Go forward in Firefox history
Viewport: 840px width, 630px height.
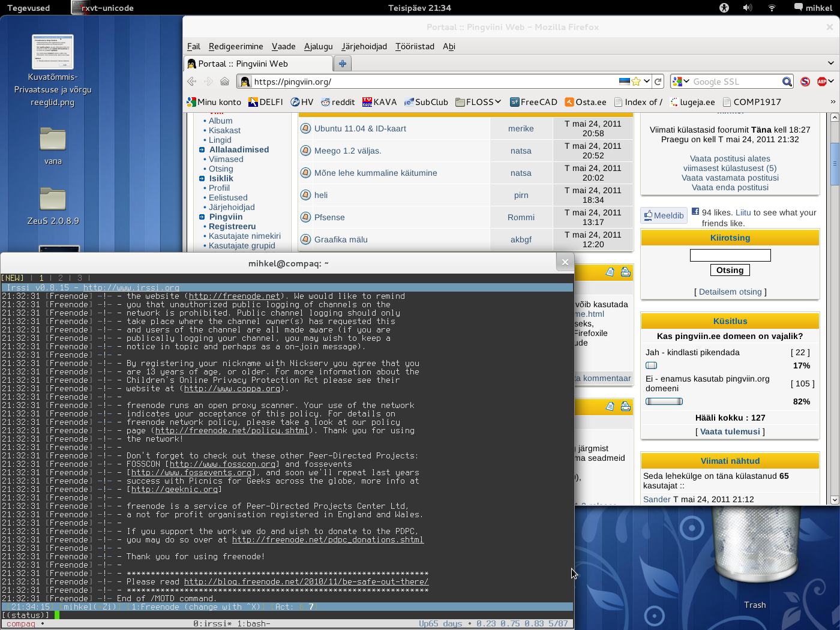208,82
